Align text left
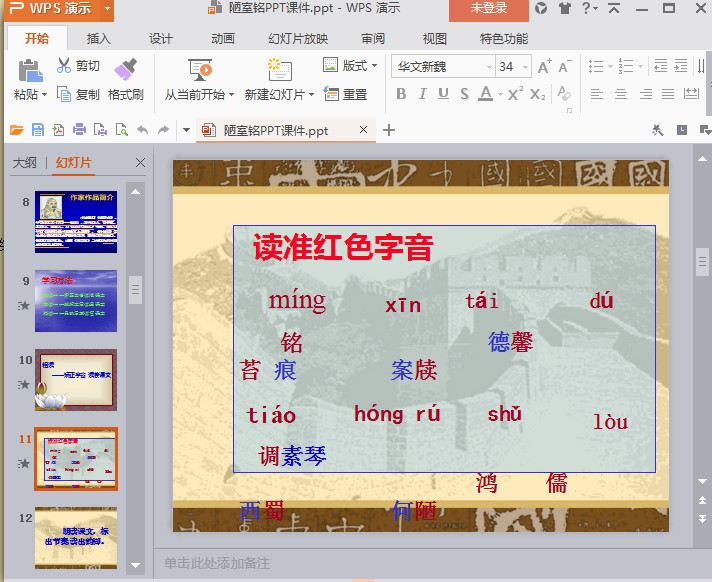This screenshot has height=582, width=712. [597, 94]
